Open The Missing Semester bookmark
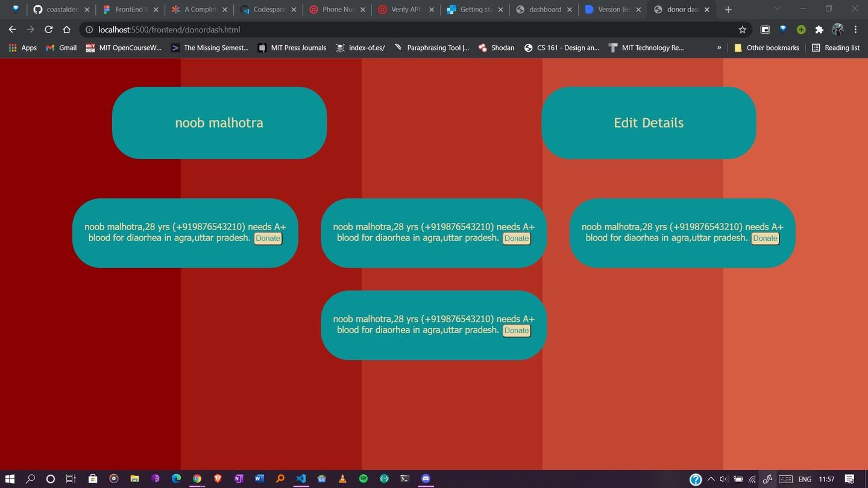Viewport: 868px width, 488px height. [x=210, y=48]
